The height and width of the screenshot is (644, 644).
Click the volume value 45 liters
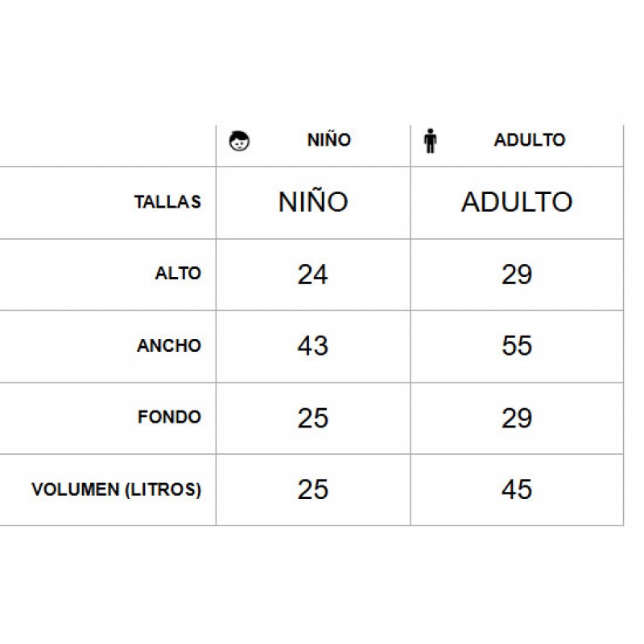(x=517, y=489)
